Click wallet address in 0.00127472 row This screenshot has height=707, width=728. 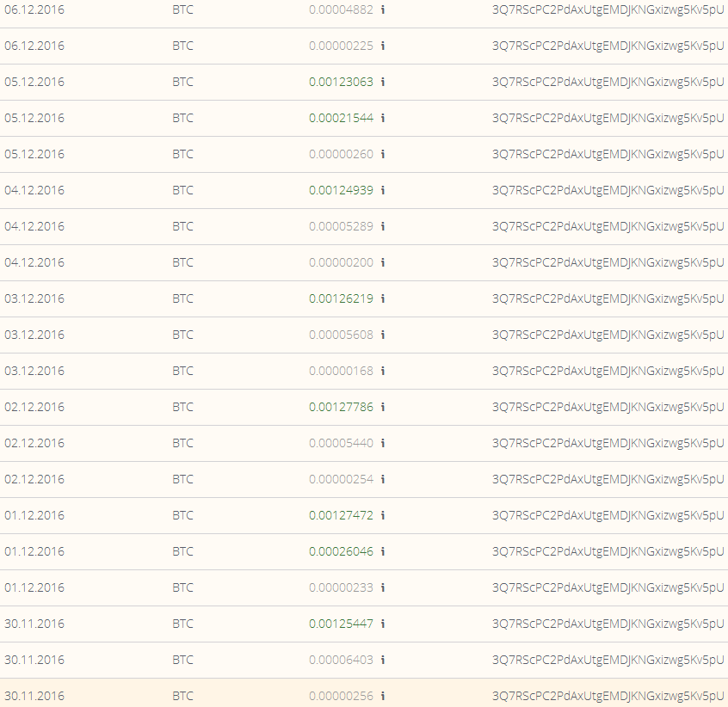click(608, 516)
